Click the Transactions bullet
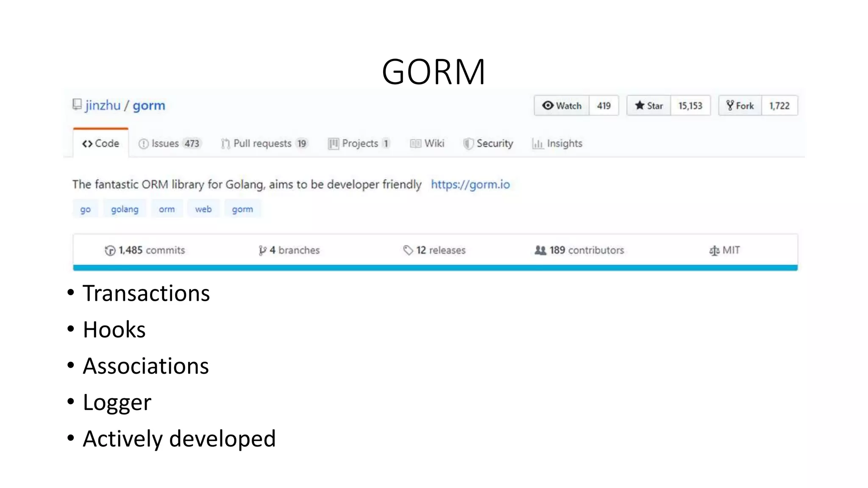868x488 pixels. [146, 293]
